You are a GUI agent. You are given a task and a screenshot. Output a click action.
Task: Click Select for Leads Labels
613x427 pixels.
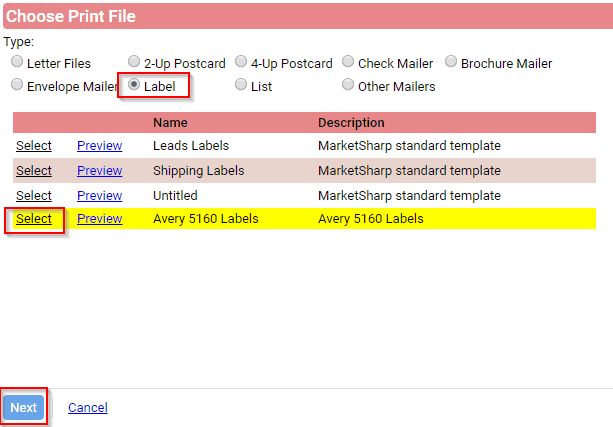(34, 145)
